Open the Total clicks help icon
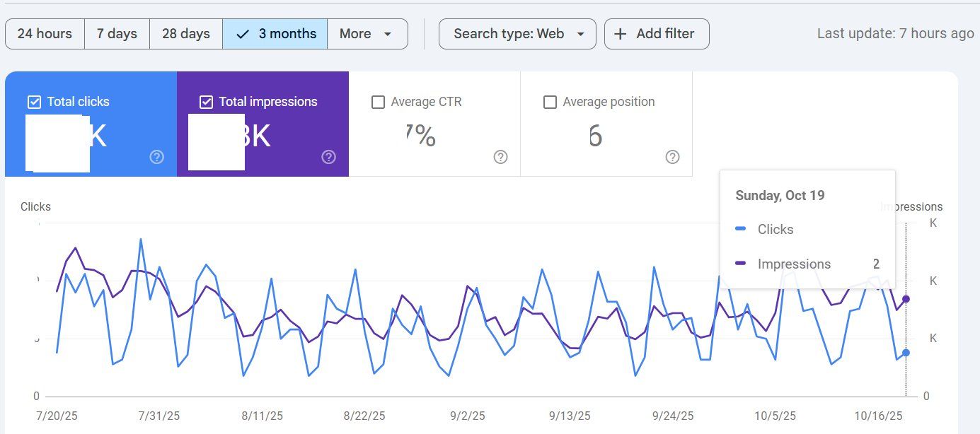The width and height of the screenshot is (980, 434). click(x=156, y=157)
